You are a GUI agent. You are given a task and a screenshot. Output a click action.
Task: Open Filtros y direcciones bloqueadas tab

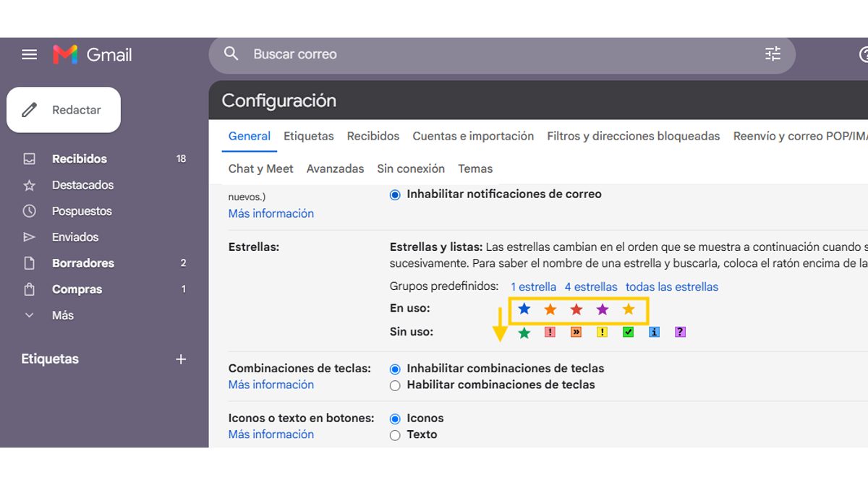pyautogui.click(x=634, y=136)
